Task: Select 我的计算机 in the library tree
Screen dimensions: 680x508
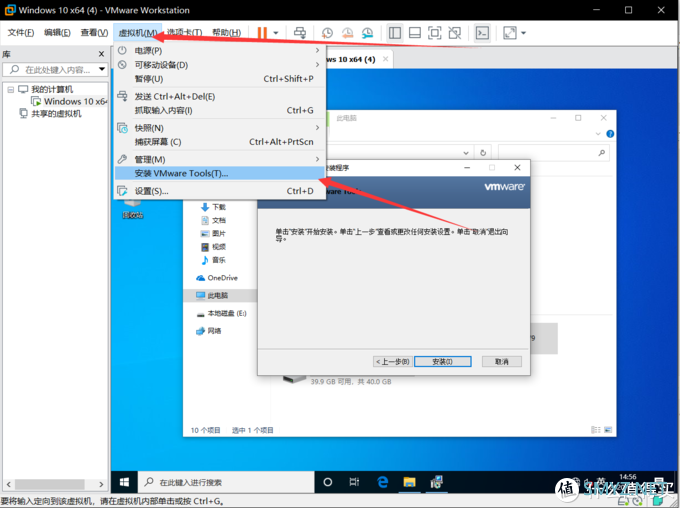Action: point(52,89)
